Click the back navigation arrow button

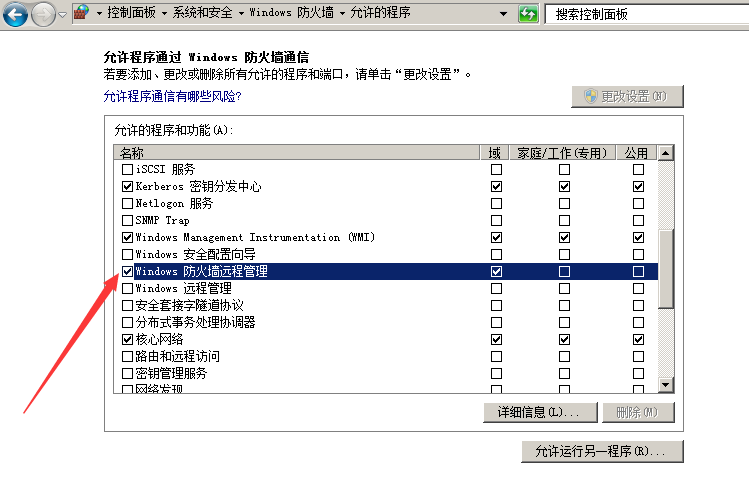[x=15, y=14]
